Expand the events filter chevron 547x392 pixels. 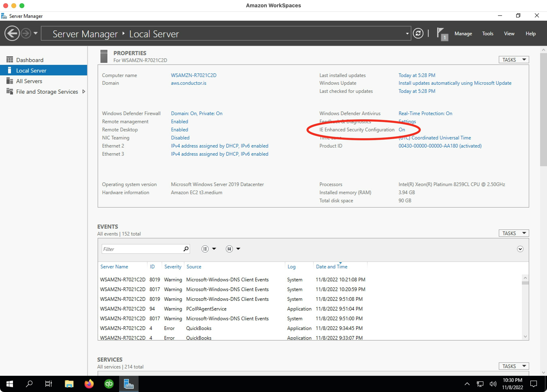(520, 249)
